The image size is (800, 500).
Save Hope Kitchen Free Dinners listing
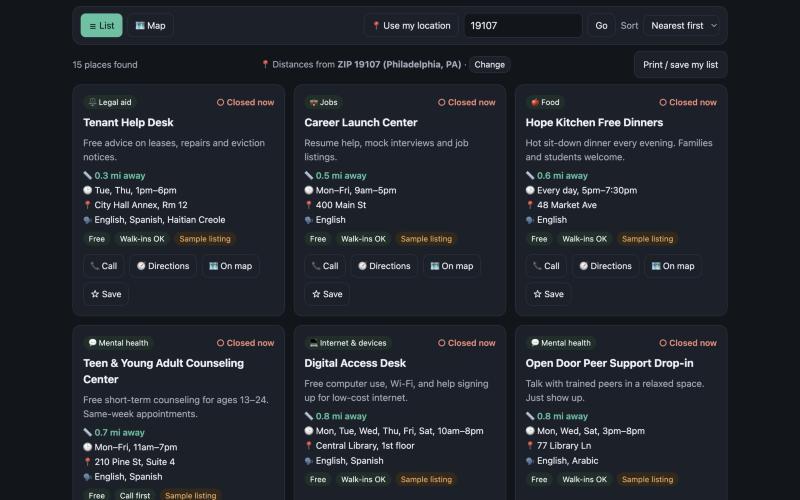pos(549,294)
